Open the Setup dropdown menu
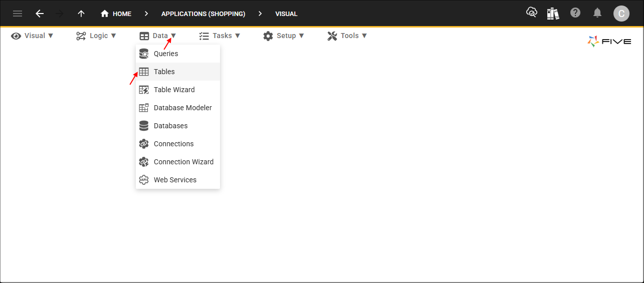Viewport: 644px width, 283px height. (x=284, y=36)
